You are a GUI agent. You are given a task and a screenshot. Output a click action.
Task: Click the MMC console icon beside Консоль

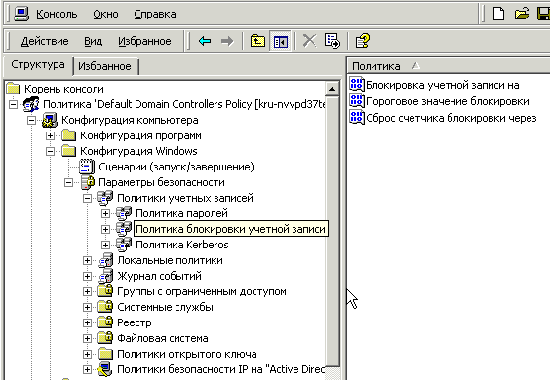21,13
